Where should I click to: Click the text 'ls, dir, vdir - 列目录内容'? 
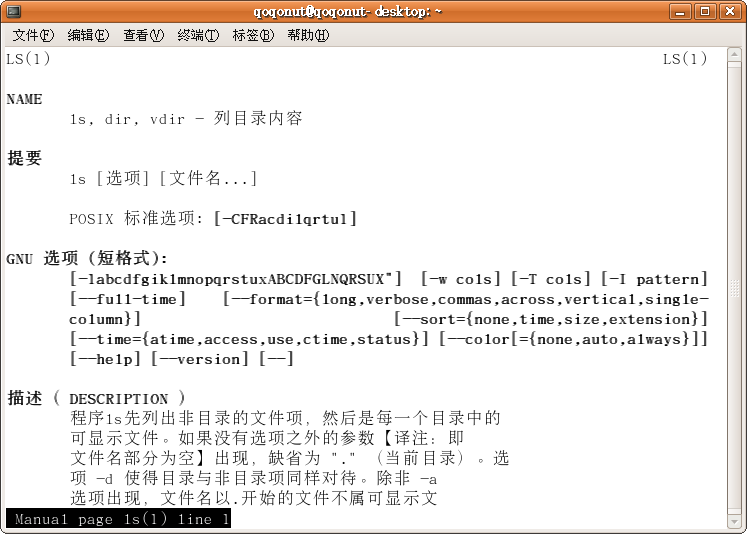186,118
